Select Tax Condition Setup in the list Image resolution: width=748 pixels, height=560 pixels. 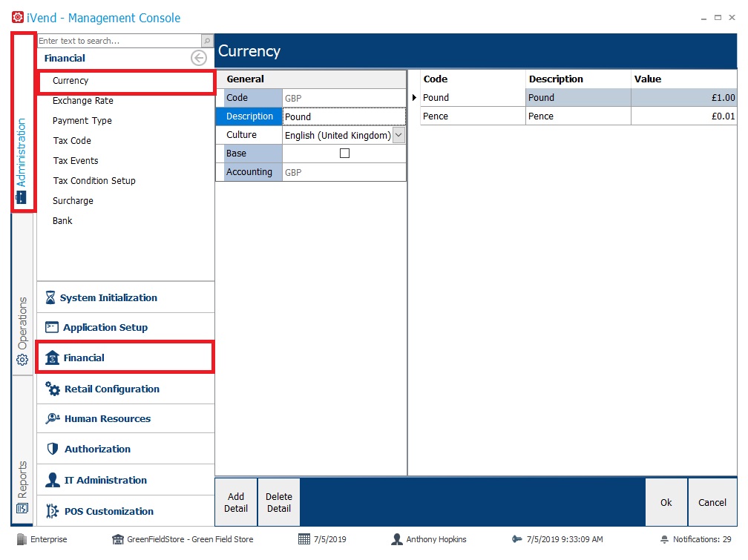[x=94, y=181]
